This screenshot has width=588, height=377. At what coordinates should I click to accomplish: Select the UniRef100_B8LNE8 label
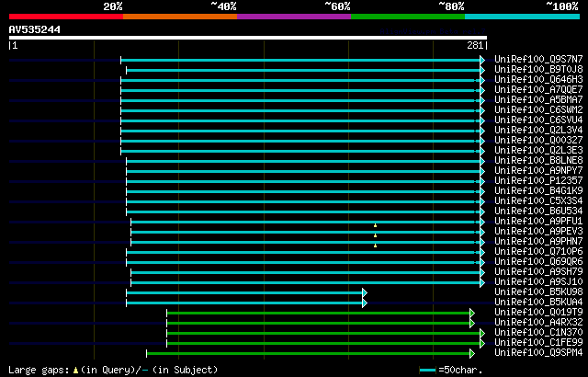(538, 161)
